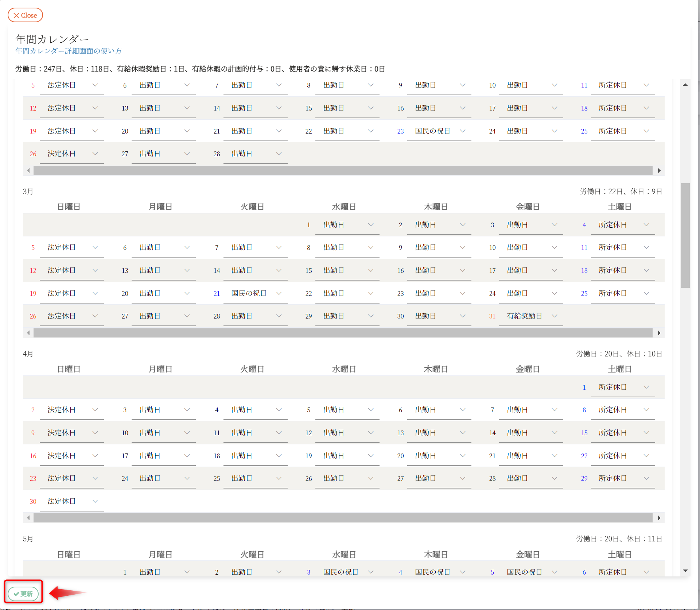Screen dimensions: 700x610
Task: Open April 30 法定休日 dropdown
Action: click(71, 501)
